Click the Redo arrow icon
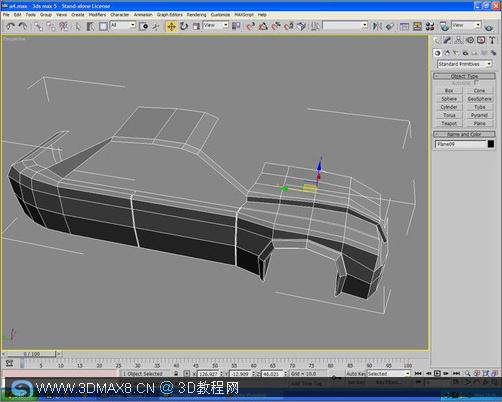Viewport: 502px width, 402px height. click(23, 26)
